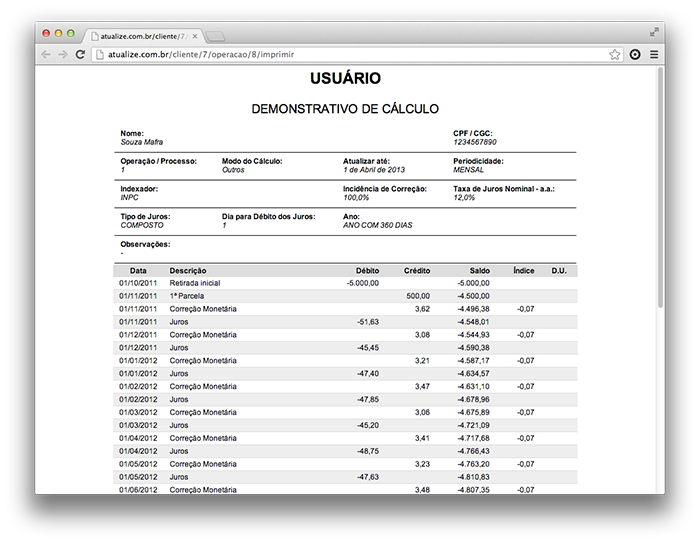Open the Chrome hamburger menu
700x543 pixels.
point(654,54)
